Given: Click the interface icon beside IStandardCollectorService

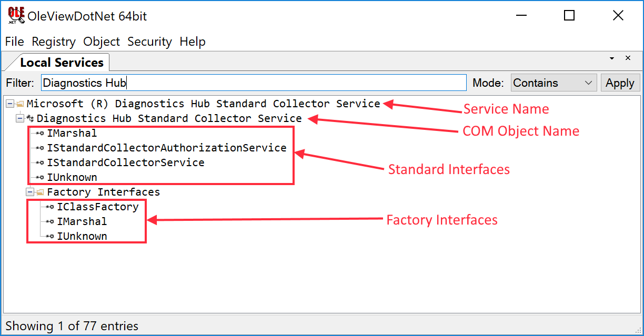Looking at the screenshot, I should click(x=41, y=163).
